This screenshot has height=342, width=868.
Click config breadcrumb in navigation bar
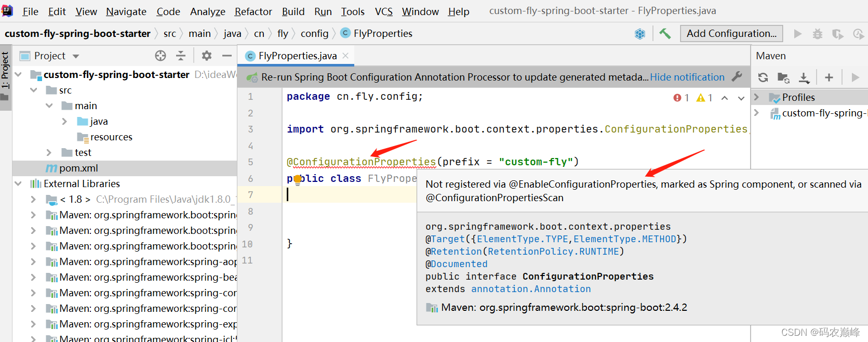tap(314, 34)
